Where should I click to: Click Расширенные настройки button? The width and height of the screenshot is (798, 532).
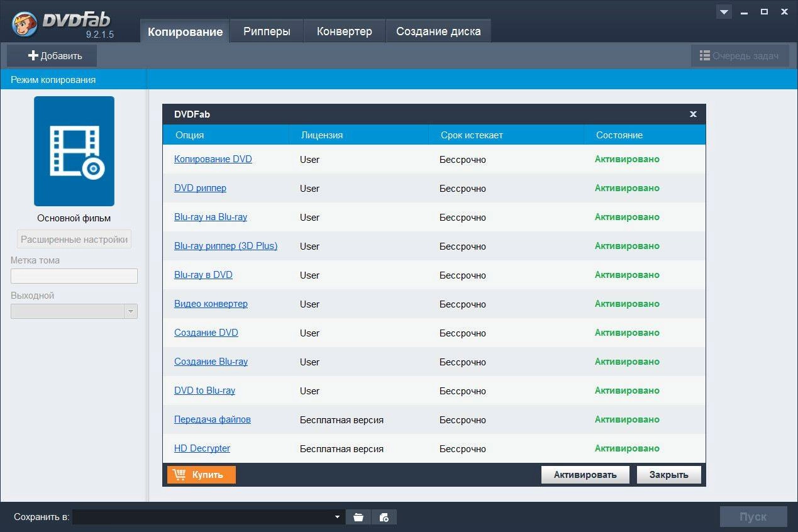74,240
